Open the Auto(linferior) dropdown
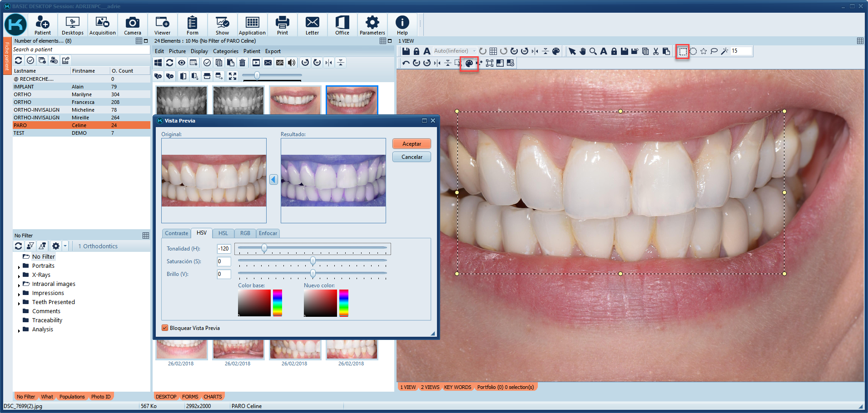 [x=474, y=51]
